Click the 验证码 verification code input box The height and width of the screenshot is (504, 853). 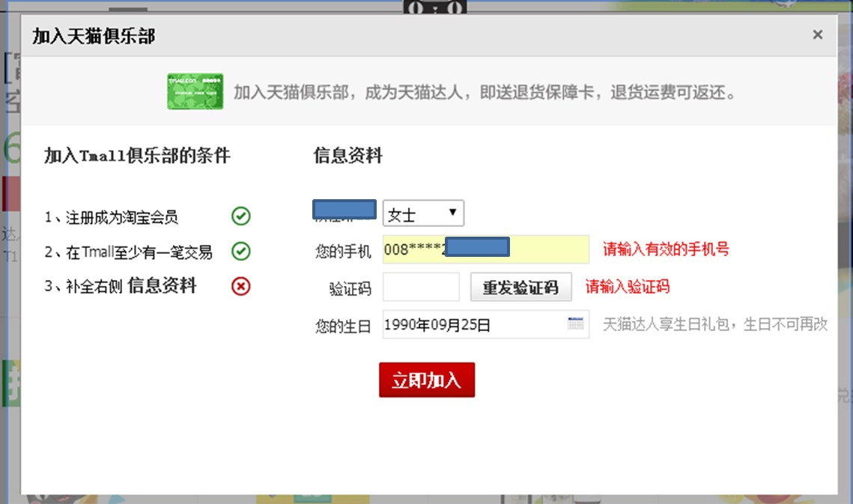421,287
